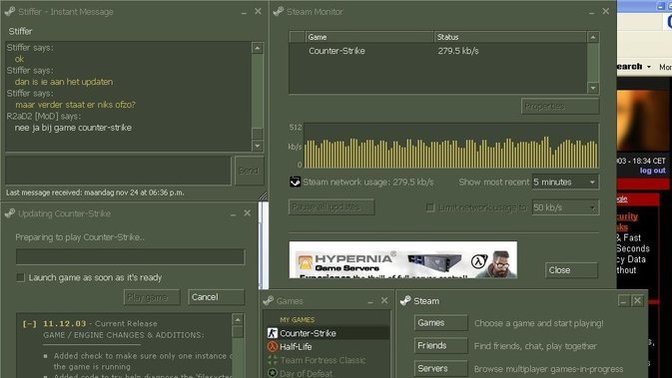The width and height of the screenshot is (672, 378).
Task: Click 'Preparing to play Counter-Strike..' status text
Action: point(80,237)
